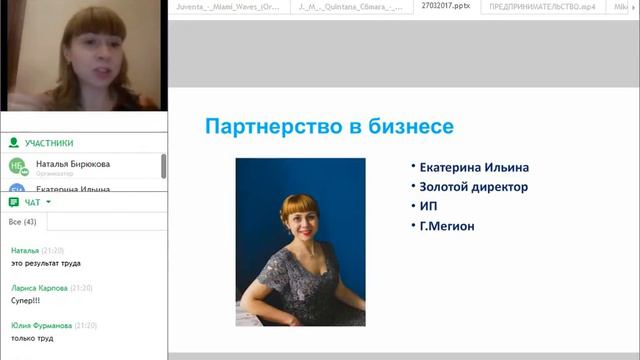Click the sender name Наталья in chat
This screenshot has height=360, width=640.
(x=25, y=251)
